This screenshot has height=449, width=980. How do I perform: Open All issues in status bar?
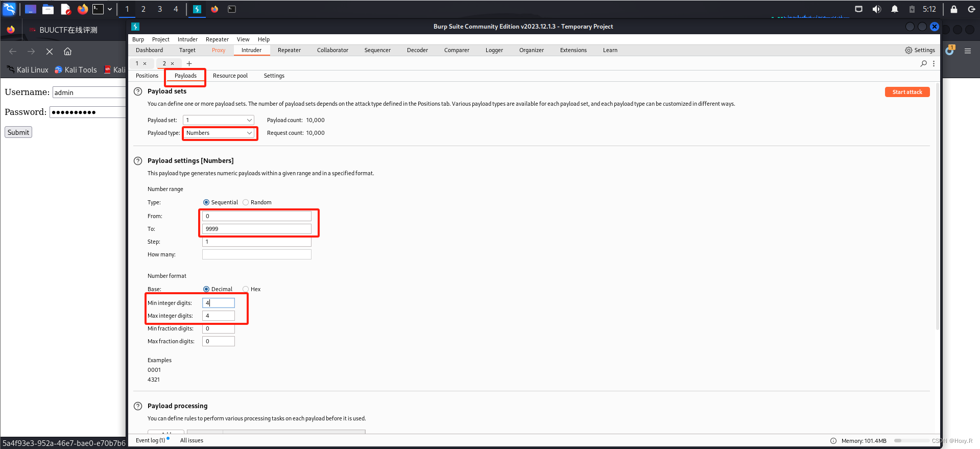(x=192, y=440)
